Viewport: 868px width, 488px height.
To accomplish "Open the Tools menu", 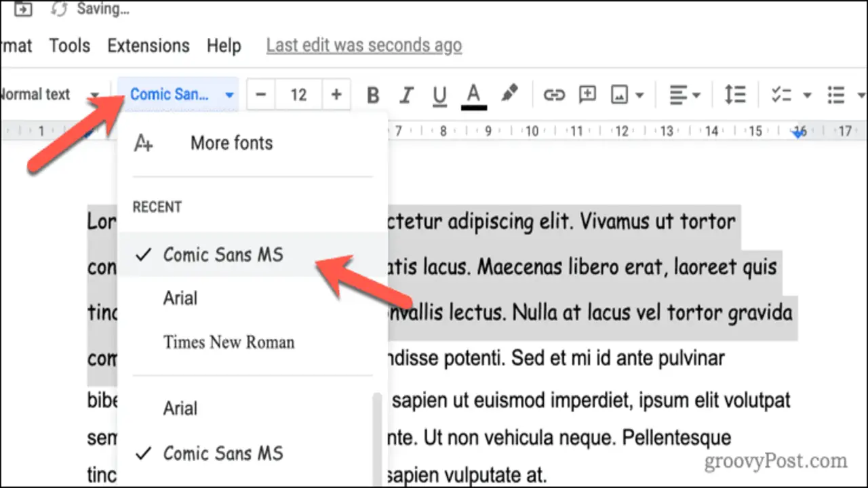I will [70, 45].
